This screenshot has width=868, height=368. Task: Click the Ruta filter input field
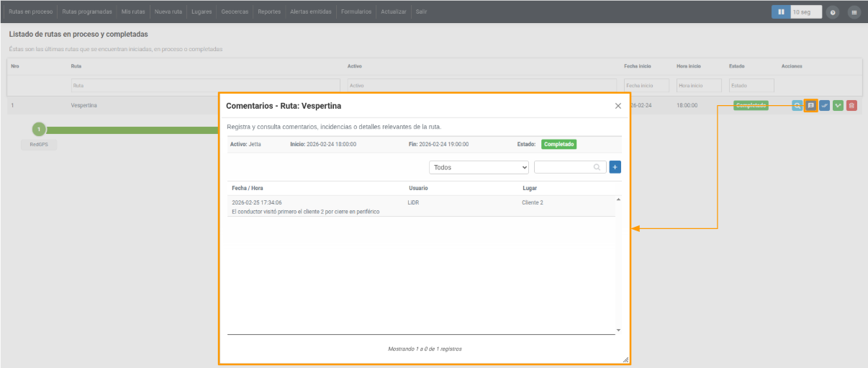[205, 85]
